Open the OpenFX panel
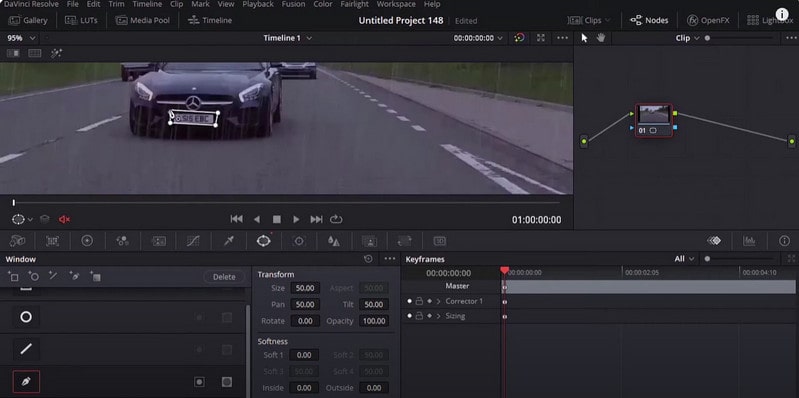This screenshot has width=799, height=398. 708,20
